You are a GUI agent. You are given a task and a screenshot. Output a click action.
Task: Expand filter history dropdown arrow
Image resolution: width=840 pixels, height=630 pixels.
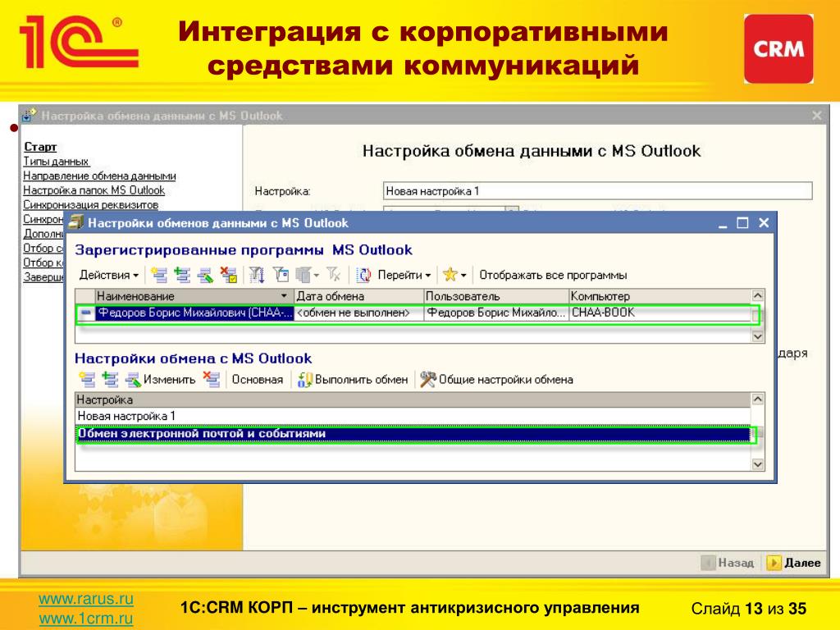[316, 276]
